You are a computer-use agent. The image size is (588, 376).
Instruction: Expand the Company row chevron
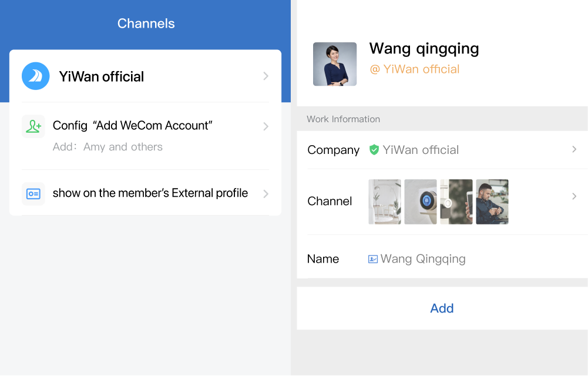click(x=574, y=149)
